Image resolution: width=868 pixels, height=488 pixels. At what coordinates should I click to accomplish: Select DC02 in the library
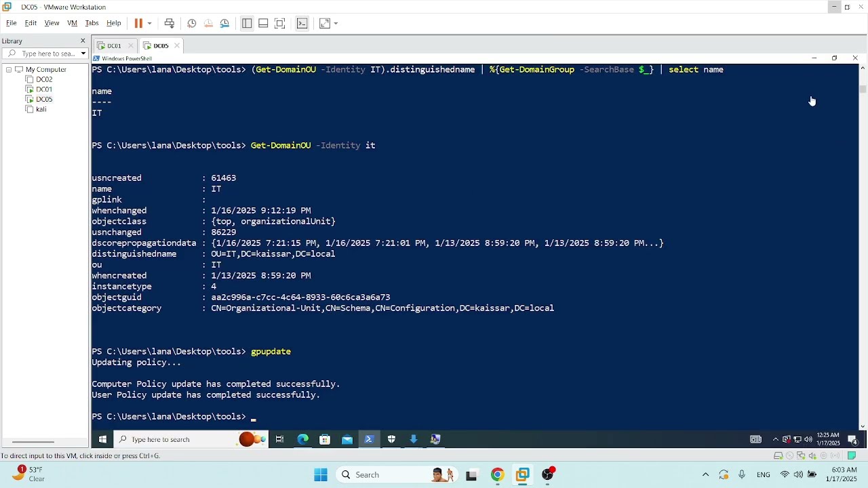pyautogui.click(x=44, y=79)
